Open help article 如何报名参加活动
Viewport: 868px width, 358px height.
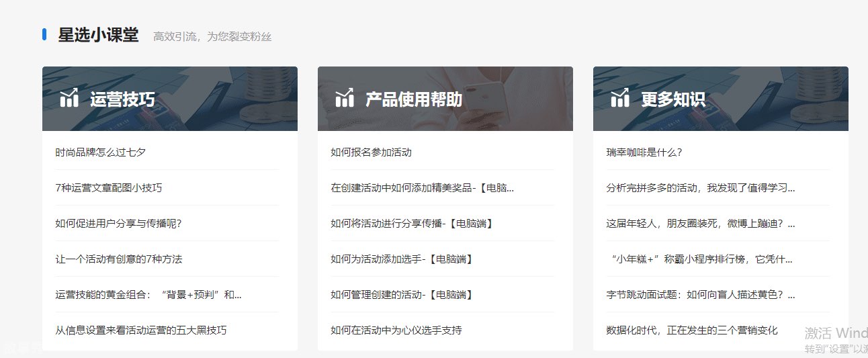371,152
